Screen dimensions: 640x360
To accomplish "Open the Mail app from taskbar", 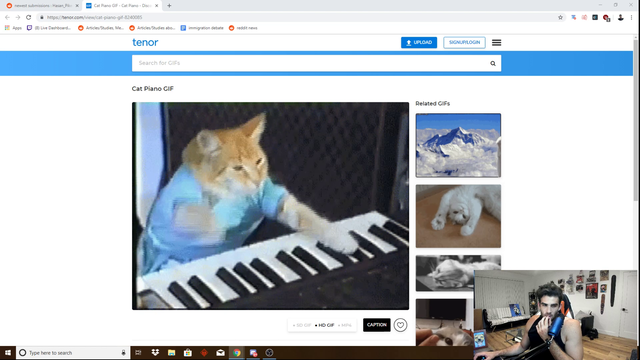I will 220,353.
